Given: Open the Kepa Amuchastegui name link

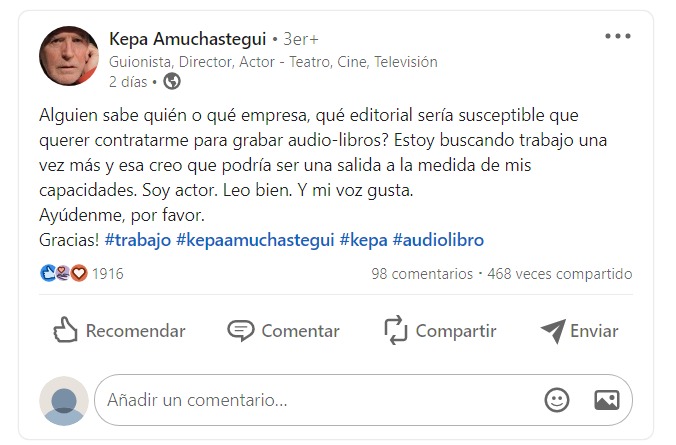Looking at the screenshot, I should (x=188, y=39).
